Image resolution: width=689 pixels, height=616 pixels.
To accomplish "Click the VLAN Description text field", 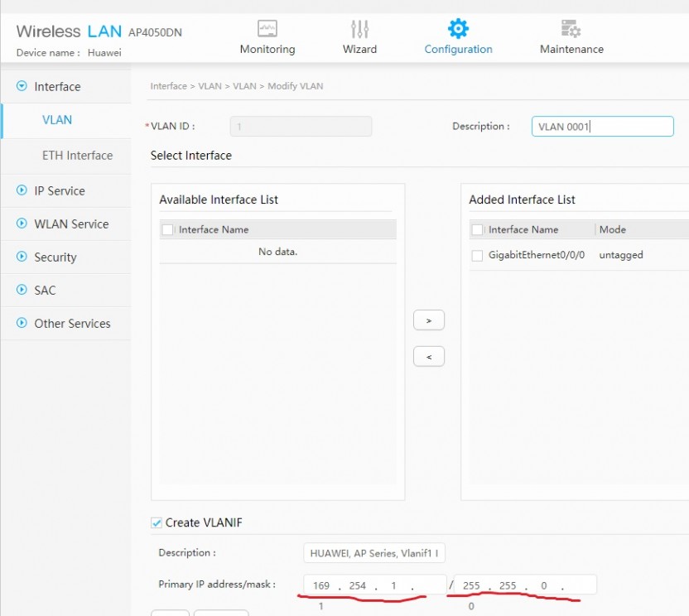I will [602, 127].
